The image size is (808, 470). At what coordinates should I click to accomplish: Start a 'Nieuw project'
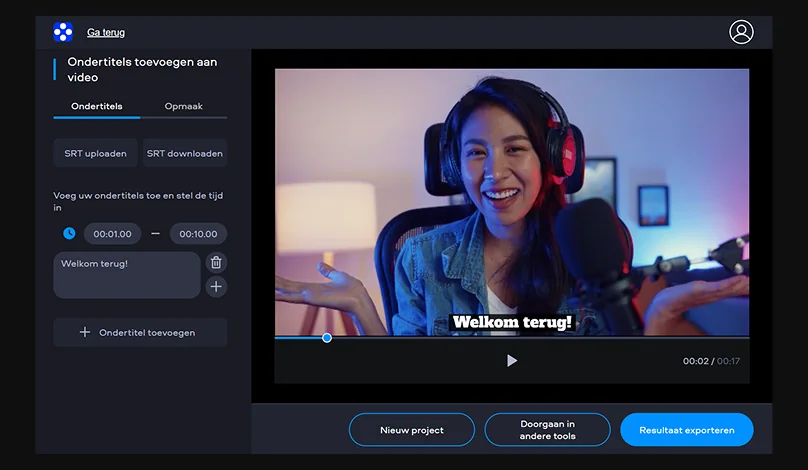(411, 430)
